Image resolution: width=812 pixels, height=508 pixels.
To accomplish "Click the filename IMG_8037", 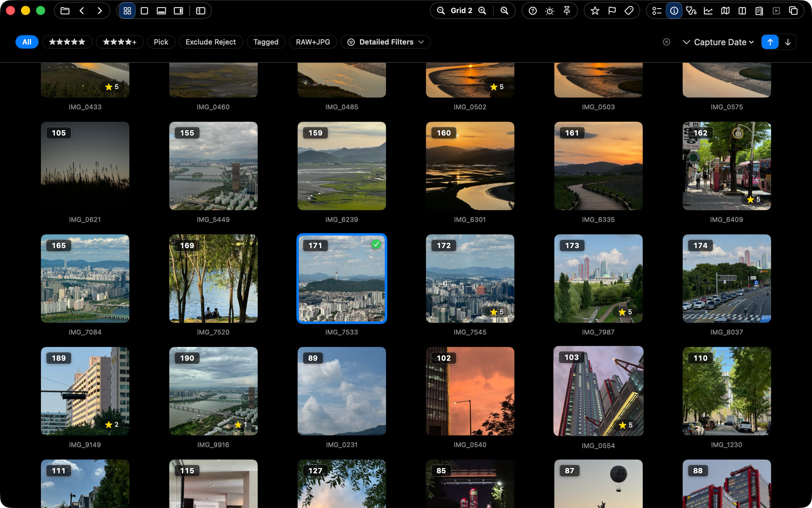I will pos(727,332).
